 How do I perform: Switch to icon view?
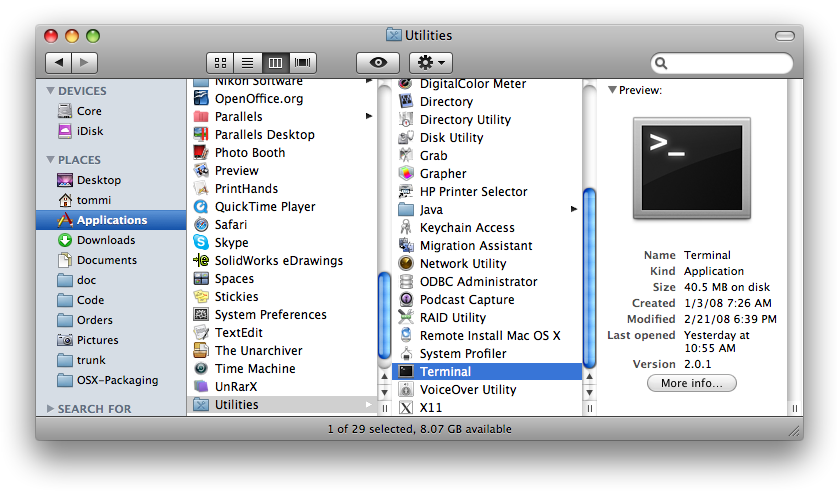[x=220, y=63]
